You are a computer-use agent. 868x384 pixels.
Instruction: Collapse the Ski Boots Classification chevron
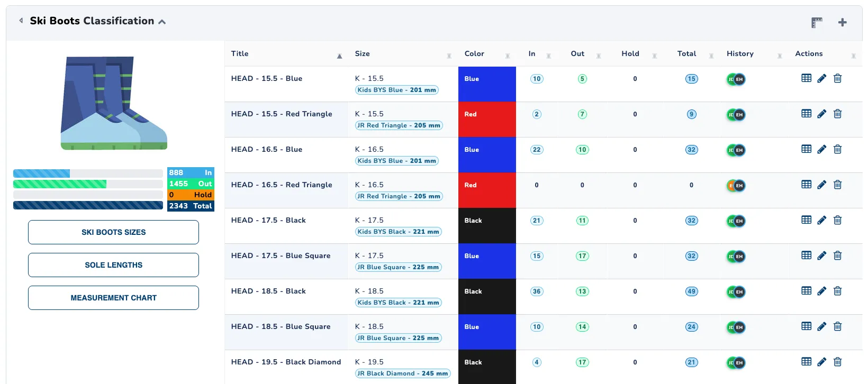[162, 22]
